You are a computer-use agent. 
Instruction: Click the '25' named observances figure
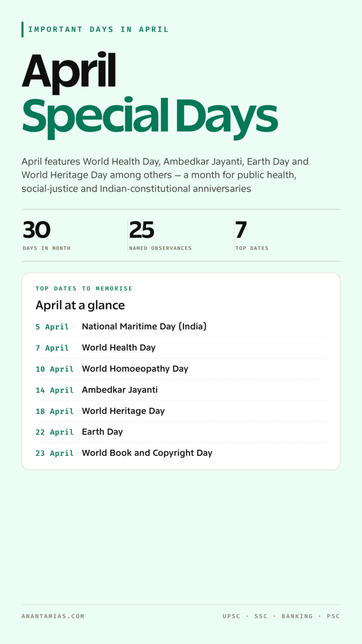click(x=142, y=230)
